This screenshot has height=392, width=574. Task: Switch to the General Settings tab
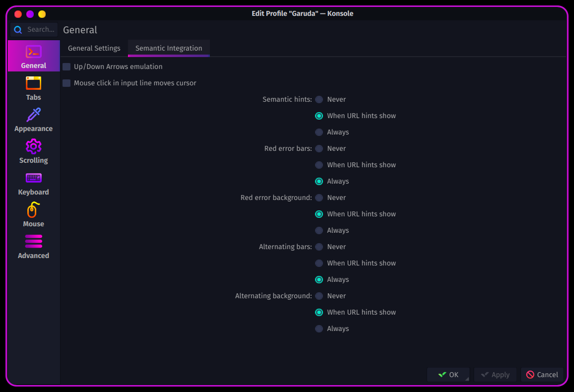click(x=94, y=48)
